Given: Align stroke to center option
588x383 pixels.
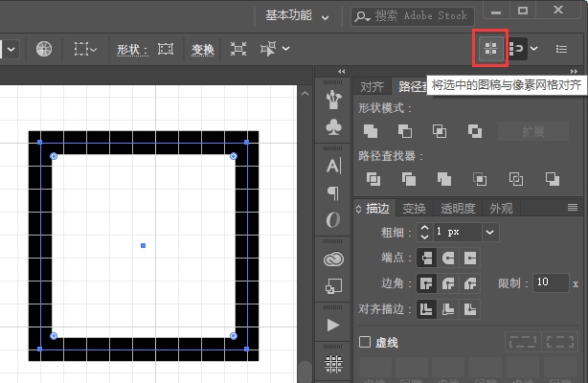Looking at the screenshot, I should click(x=427, y=309).
